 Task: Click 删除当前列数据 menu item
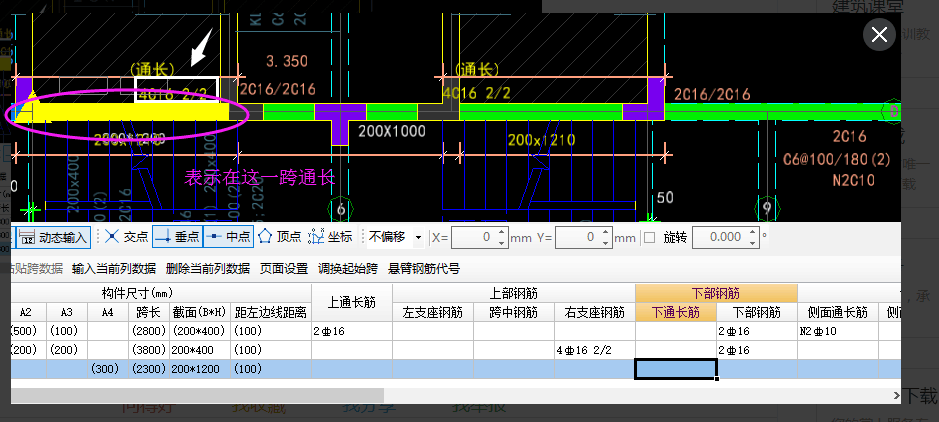(208, 269)
